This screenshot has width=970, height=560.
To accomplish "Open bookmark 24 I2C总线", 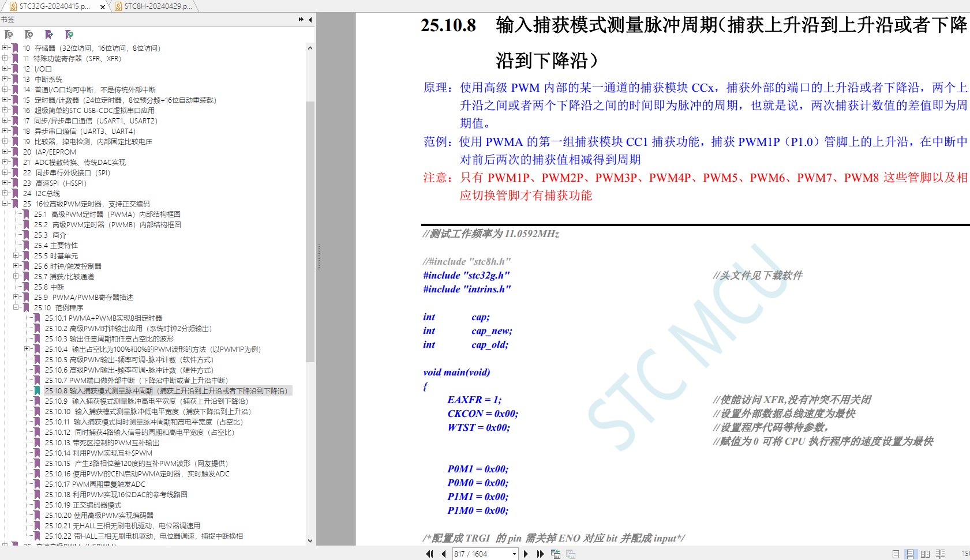I will click(42, 193).
